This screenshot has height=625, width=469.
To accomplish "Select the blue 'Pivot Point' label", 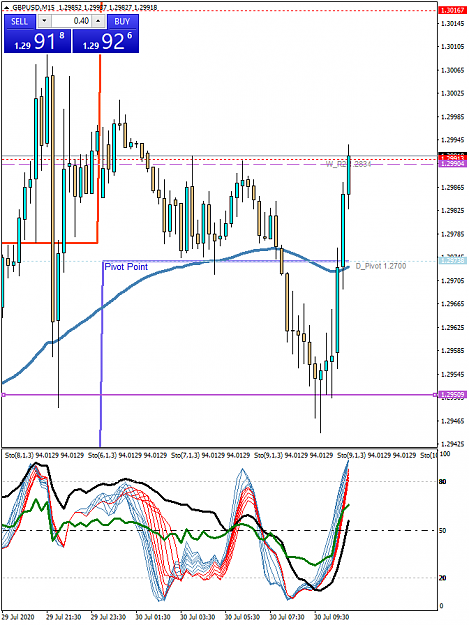I will (126, 267).
